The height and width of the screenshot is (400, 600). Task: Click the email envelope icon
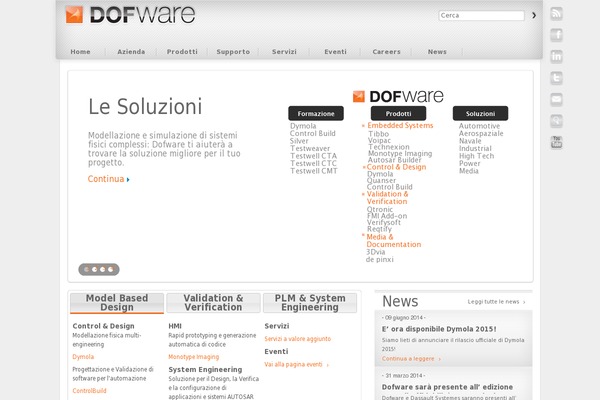[x=556, y=100]
